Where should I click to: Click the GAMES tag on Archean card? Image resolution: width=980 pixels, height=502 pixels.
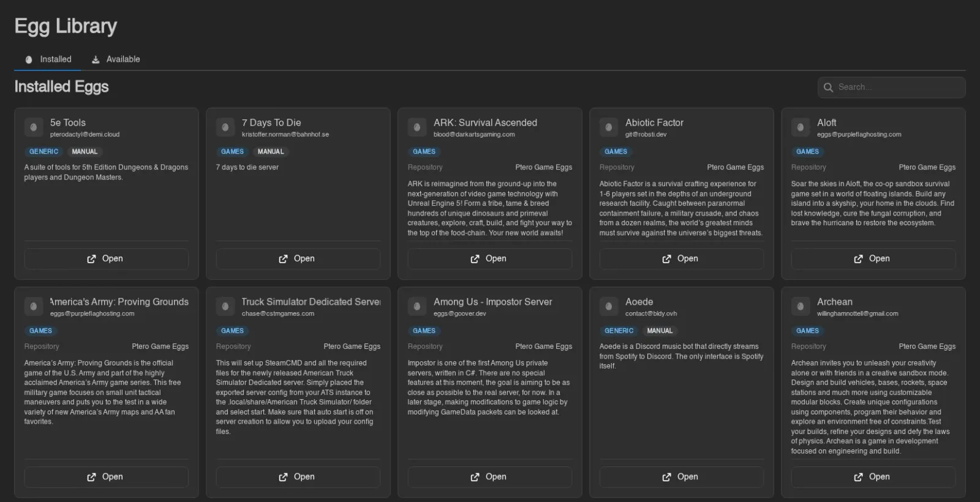coord(807,331)
